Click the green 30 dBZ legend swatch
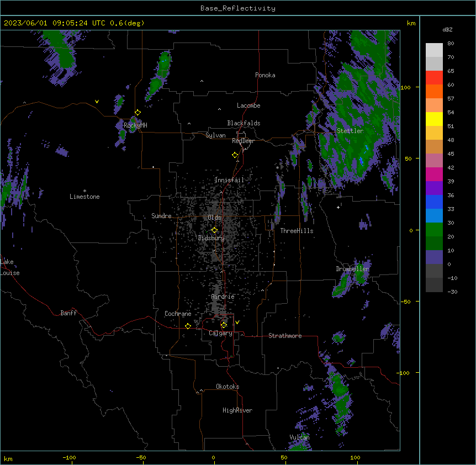Viewport: 476px width, 465px height. click(434, 230)
